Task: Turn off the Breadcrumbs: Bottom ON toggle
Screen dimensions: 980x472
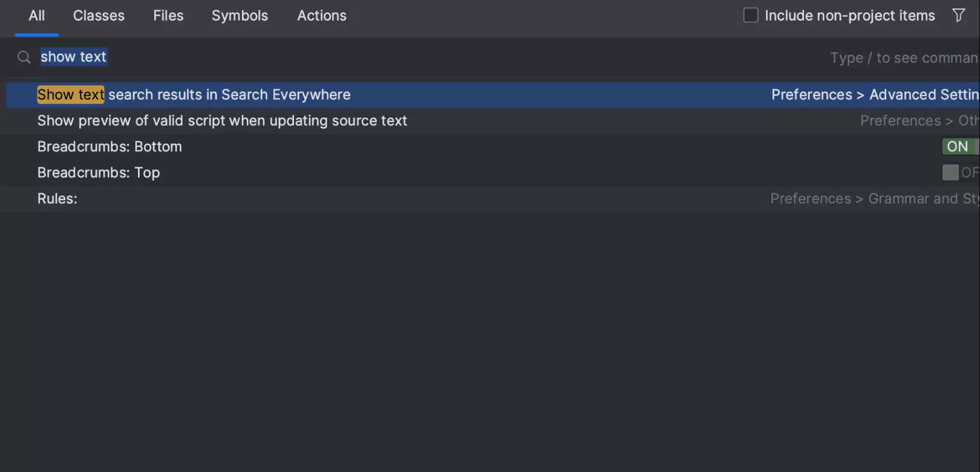Action: coord(959,146)
